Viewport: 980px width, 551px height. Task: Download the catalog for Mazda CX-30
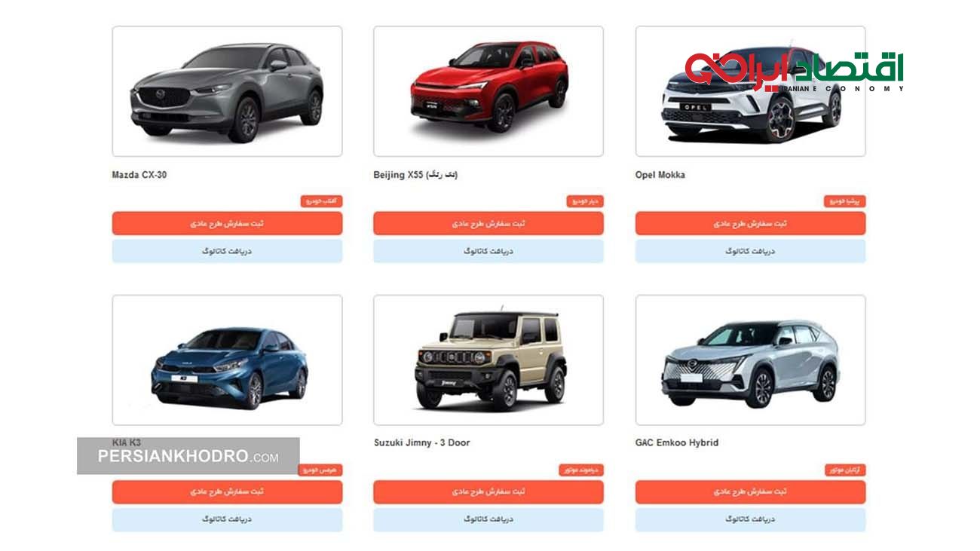[227, 251]
